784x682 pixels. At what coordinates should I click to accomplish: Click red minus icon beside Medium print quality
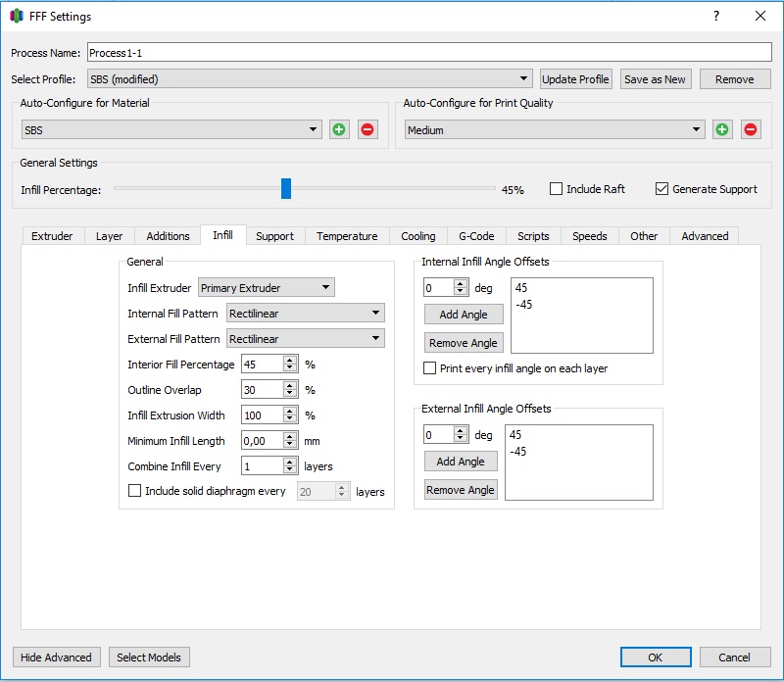tap(751, 129)
